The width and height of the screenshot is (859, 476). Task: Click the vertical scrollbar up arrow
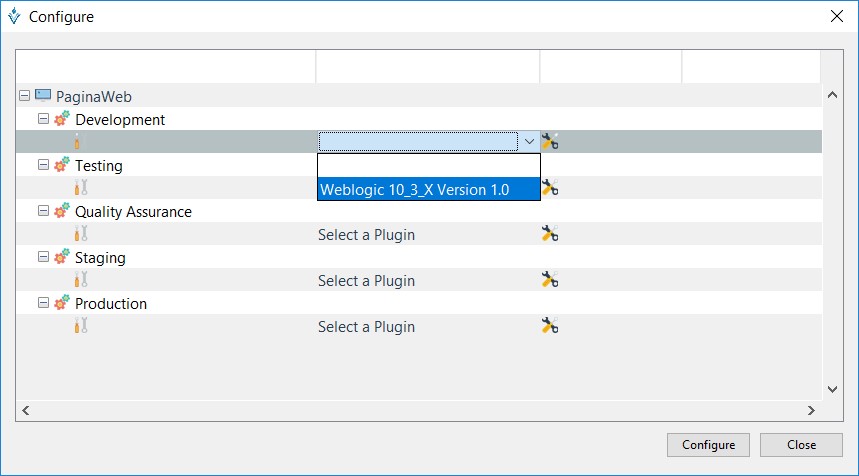point(832,95)
